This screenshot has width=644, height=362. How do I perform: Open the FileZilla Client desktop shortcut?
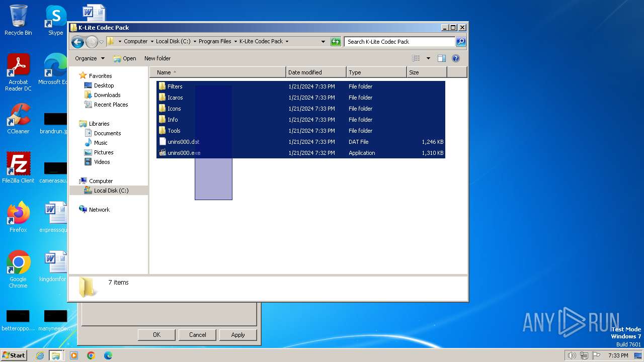pyautogui.click(x=18, y=167)
